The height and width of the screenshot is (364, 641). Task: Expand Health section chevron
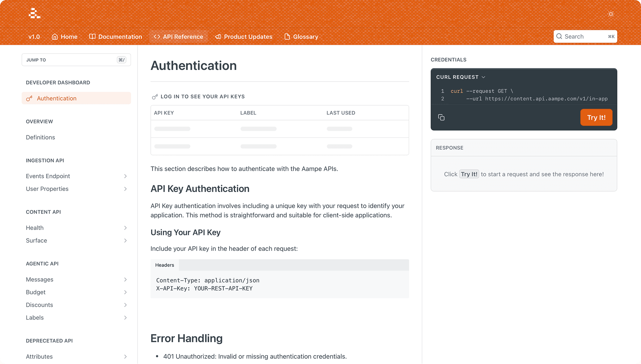[x=125, y=228]
